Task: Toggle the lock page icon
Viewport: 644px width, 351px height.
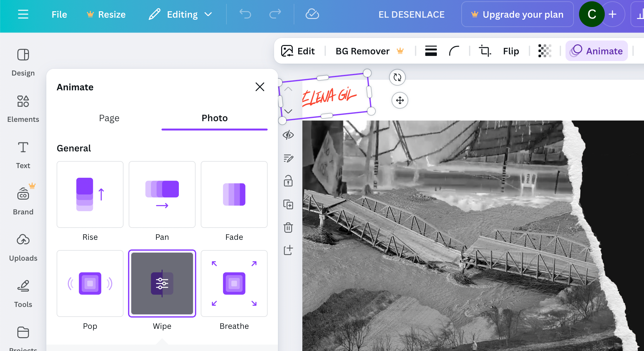Action: tap(288, 181)
